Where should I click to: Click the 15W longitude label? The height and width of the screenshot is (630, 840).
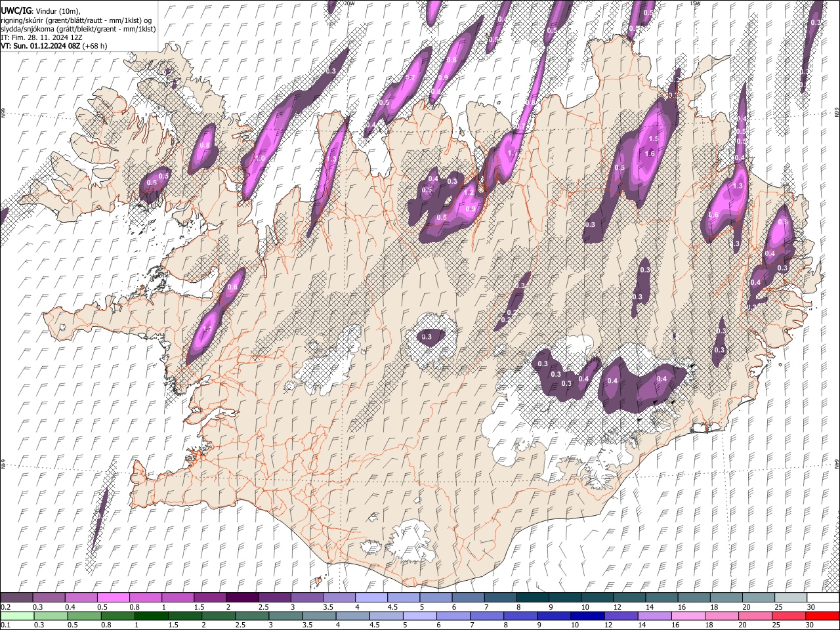695,3
